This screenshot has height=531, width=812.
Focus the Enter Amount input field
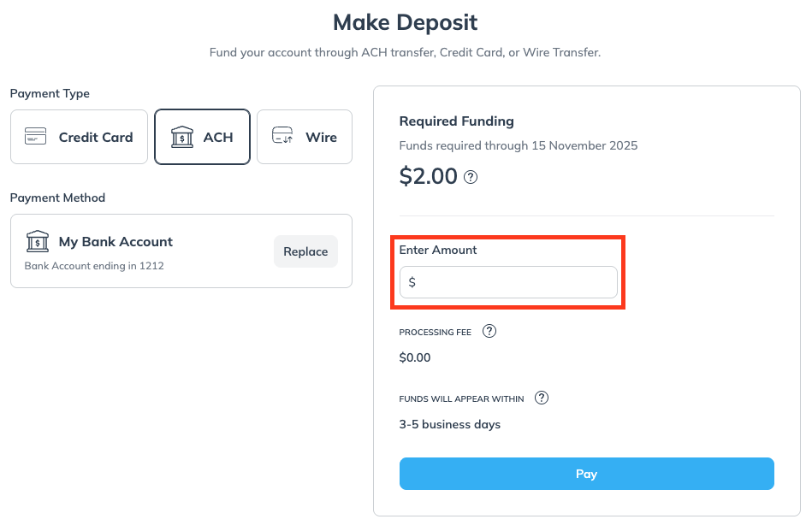pos(513,282)
